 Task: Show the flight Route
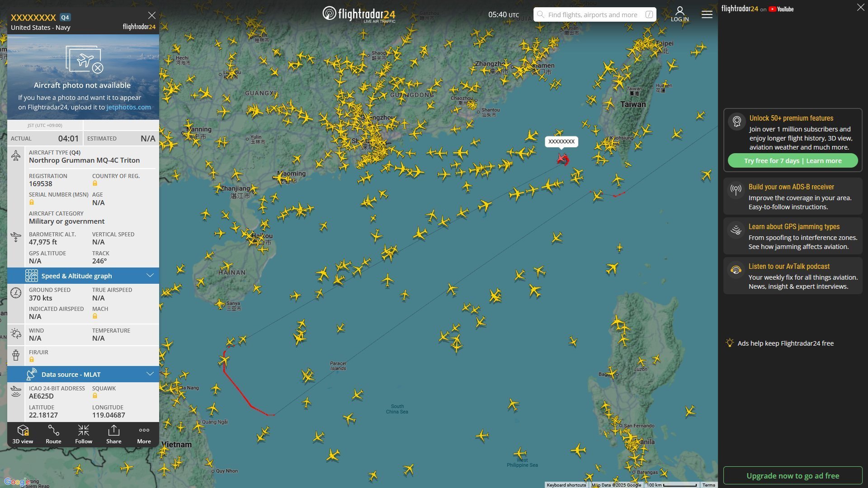coord(53,435)
